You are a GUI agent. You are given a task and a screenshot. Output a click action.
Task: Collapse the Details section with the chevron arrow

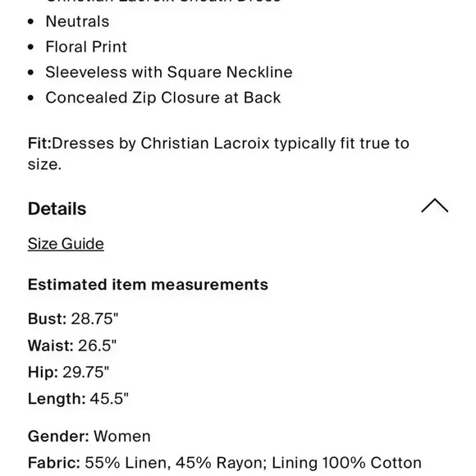click(x=434, y=205)
